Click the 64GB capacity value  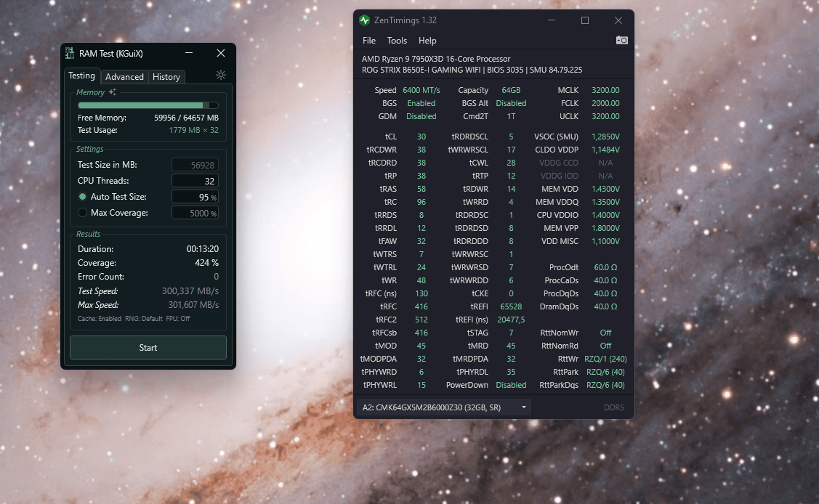pyautogui.click(x=511, y=90)
